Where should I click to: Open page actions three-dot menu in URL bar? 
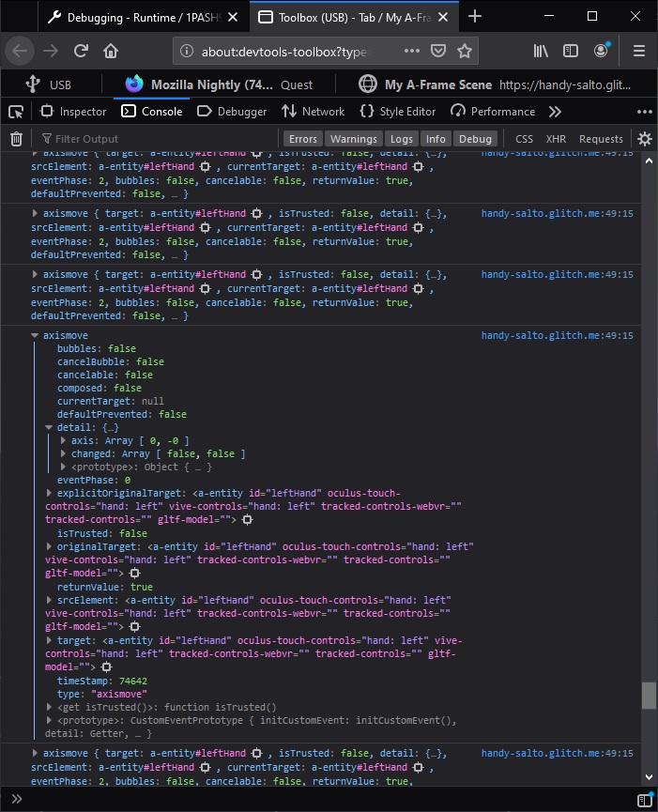coord(411,51)
